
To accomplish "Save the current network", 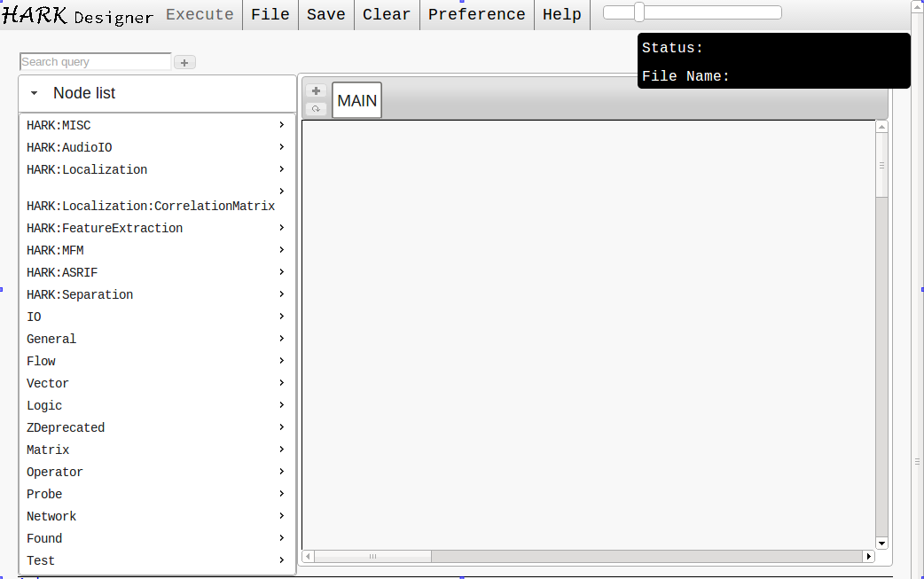I will tap(325, 14).
